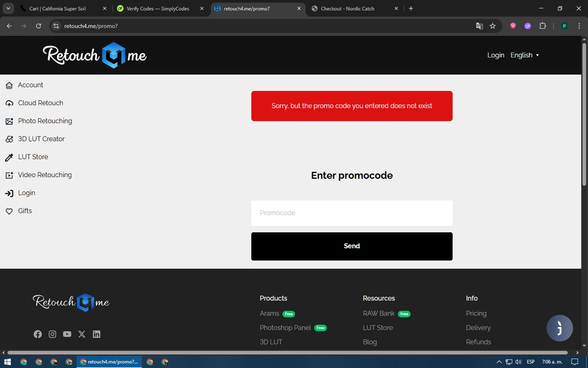Click the vertical page scrollbar
The width and height of the screenshot is (588, 368).
[x=584, y=114]
